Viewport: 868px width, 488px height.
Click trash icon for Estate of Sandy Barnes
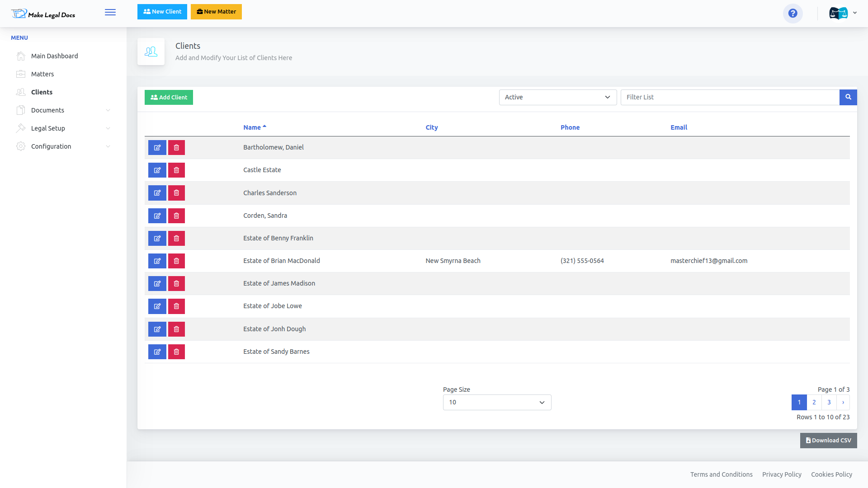tap(176, 352)
